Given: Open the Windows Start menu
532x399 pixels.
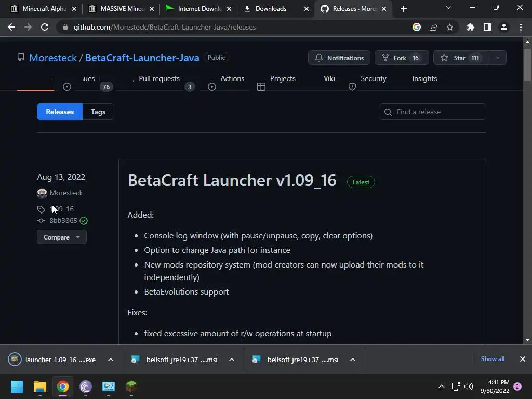Looking at the screenshot, I should tap(17, 387).
